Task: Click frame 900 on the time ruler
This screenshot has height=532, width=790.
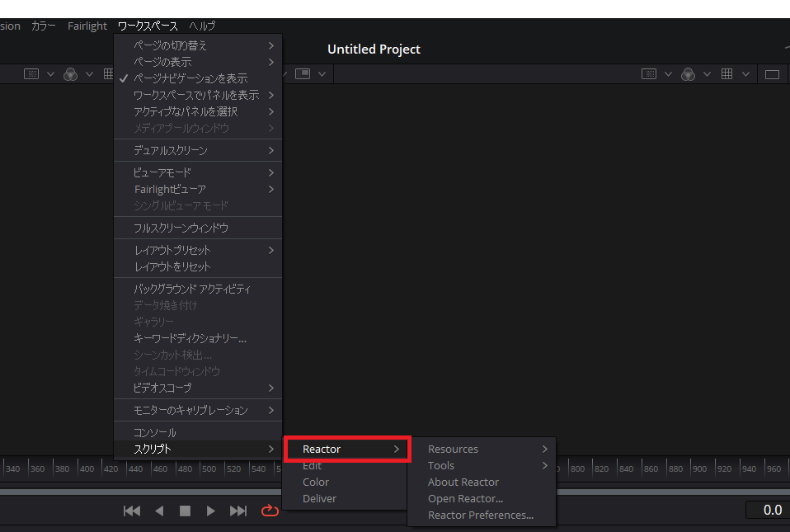Action: coord(700,469)
